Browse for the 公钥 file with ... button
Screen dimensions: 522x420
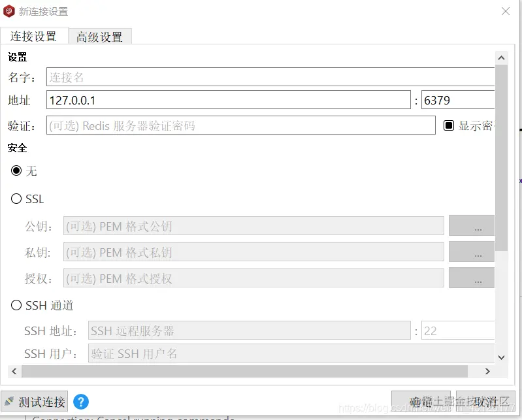pos(472,225)
